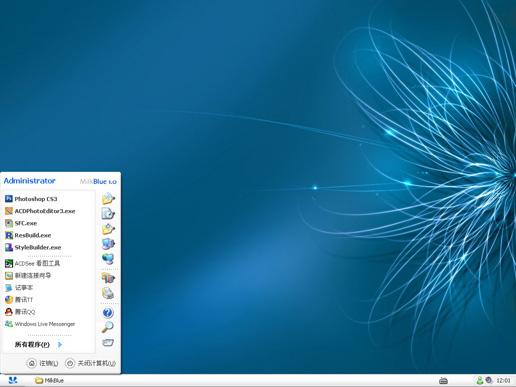Screen dimensions: 516x387
Task: Open Windows Live Messenger
Action: [40, 324]
